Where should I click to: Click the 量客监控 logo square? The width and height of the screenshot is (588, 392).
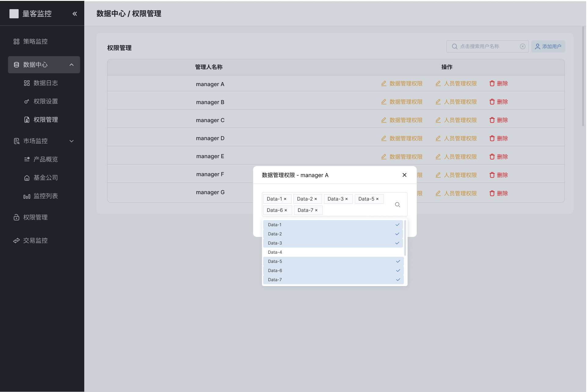pos(14,14)
